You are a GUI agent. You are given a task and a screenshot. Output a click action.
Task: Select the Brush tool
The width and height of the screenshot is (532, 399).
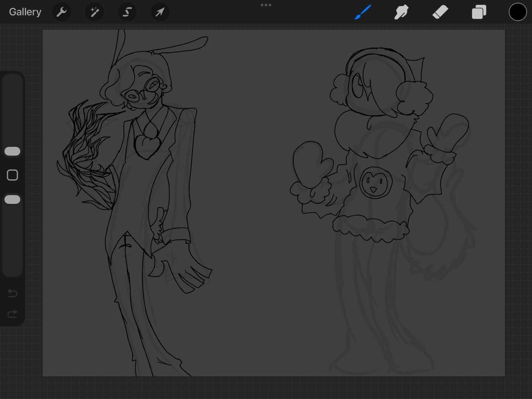363,12
